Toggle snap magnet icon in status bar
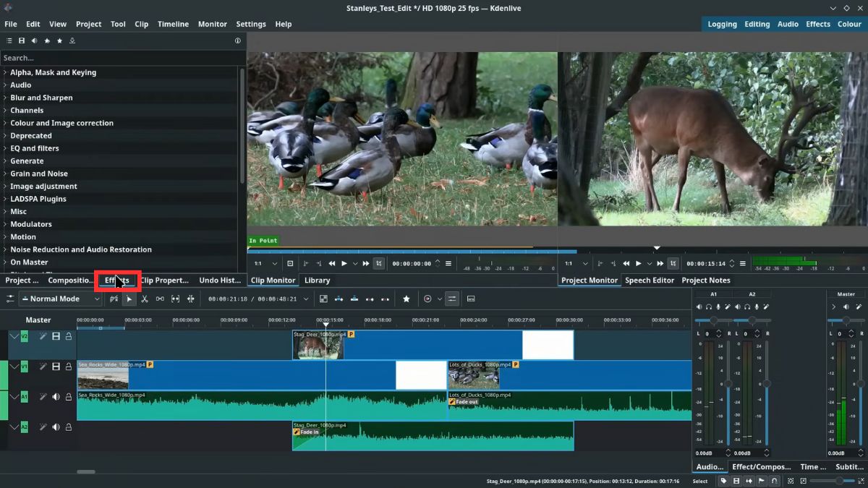This screenshot has width=868, height=488. tap(775, 481)
